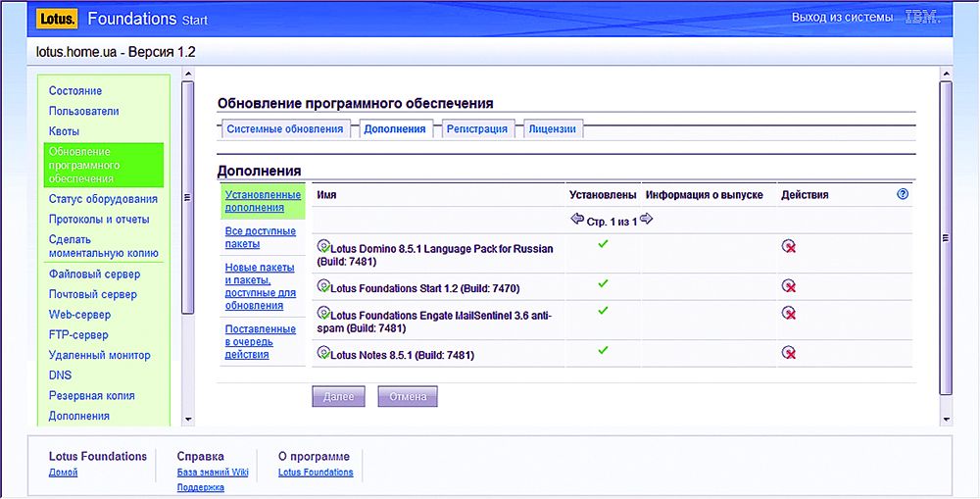Click the Домой footer link
The width and height of the screenshot is (980, 499).
pyautogui.click(x=63, y=473)
